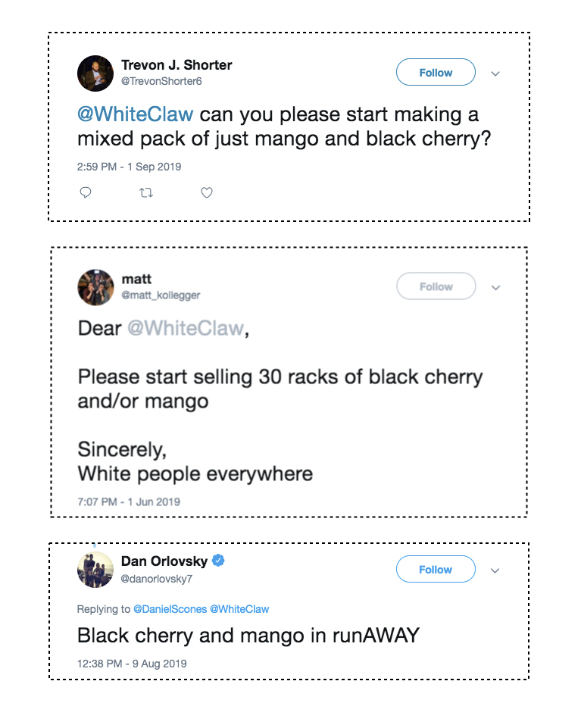Open @WhiteClaw in Dan's replying-to line
The height and width of the screenshot is (728, 581).
[239, 609]
